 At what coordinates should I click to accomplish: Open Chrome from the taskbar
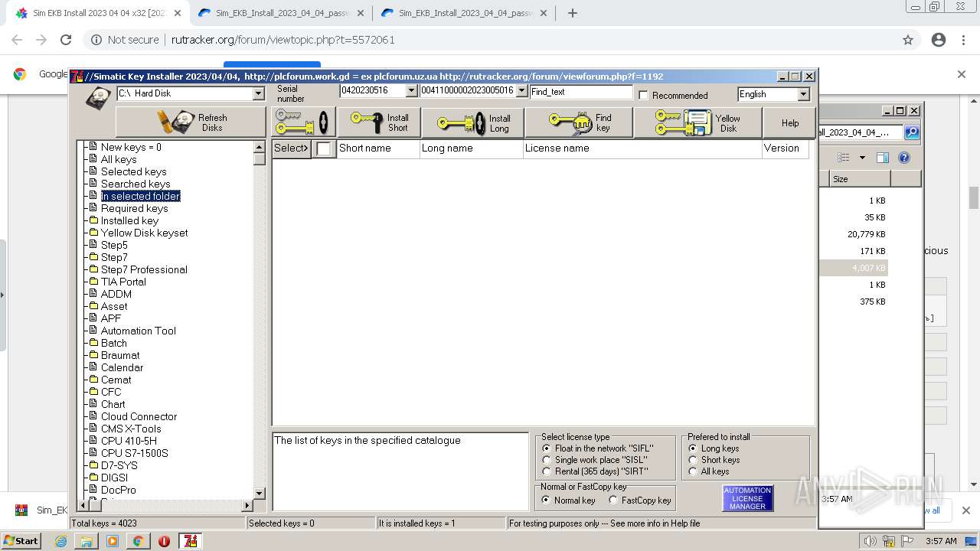(138, 541)
